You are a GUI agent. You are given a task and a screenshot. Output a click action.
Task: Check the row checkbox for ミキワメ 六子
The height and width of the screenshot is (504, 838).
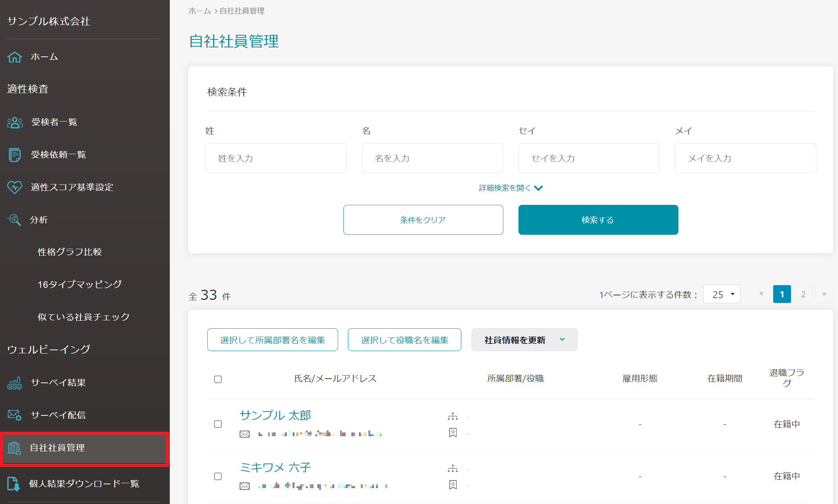coord(218,476)
